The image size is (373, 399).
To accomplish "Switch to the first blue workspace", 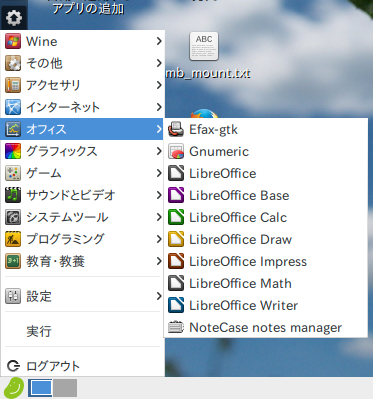I will pyautogui.click(x=40, y=388).
